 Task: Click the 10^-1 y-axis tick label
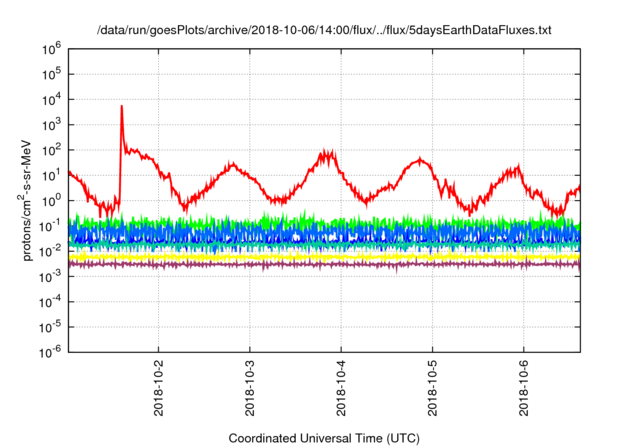[x=50, y=226]
